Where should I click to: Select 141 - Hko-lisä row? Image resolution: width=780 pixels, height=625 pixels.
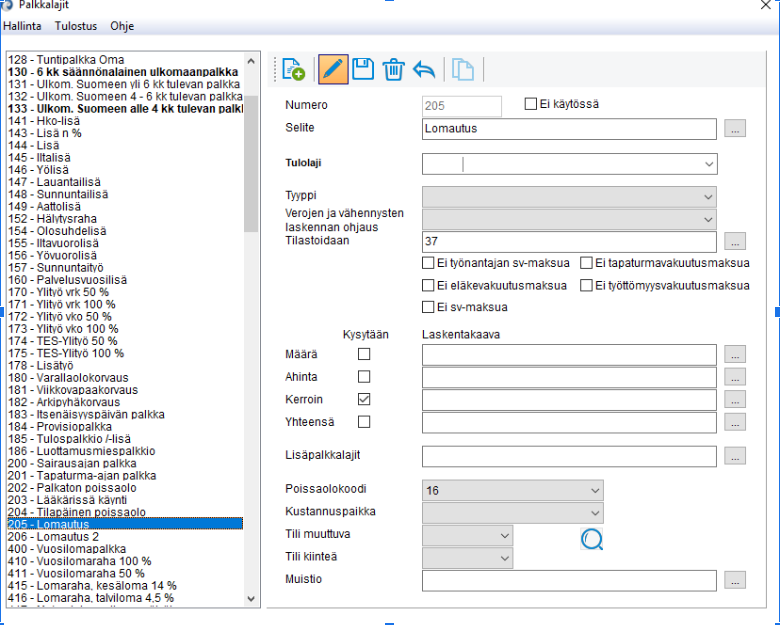[125, 121]
